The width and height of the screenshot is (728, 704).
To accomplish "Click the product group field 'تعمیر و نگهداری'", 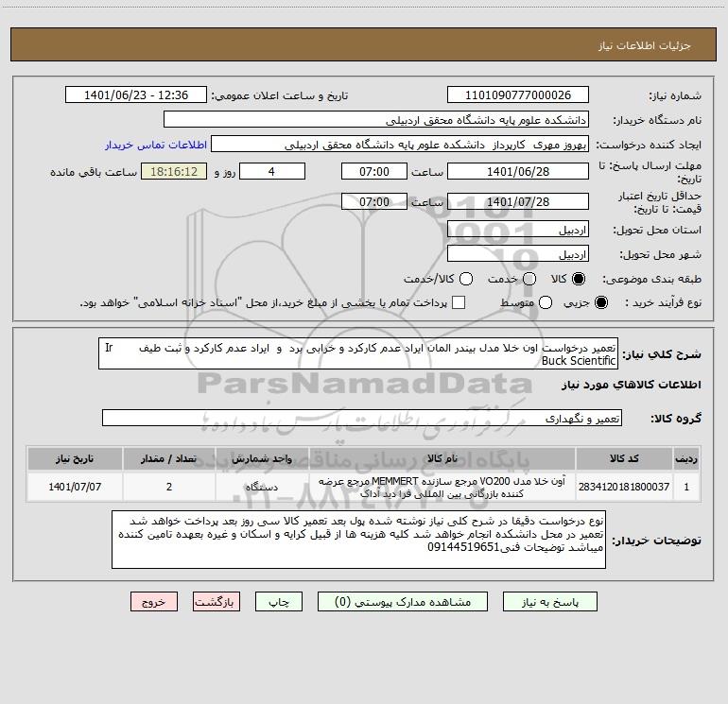I will pos(362,418).
